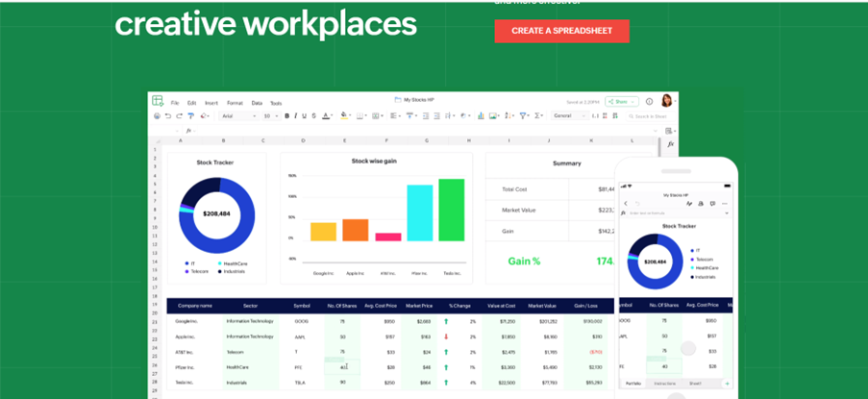Open the Arial font dropdown
The image size is (868, 399).
(239, 115)
